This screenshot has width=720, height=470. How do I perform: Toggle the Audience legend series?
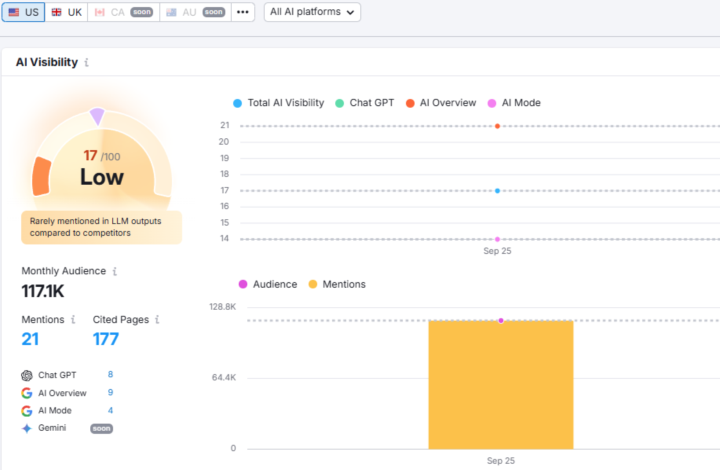click(267, 284)
